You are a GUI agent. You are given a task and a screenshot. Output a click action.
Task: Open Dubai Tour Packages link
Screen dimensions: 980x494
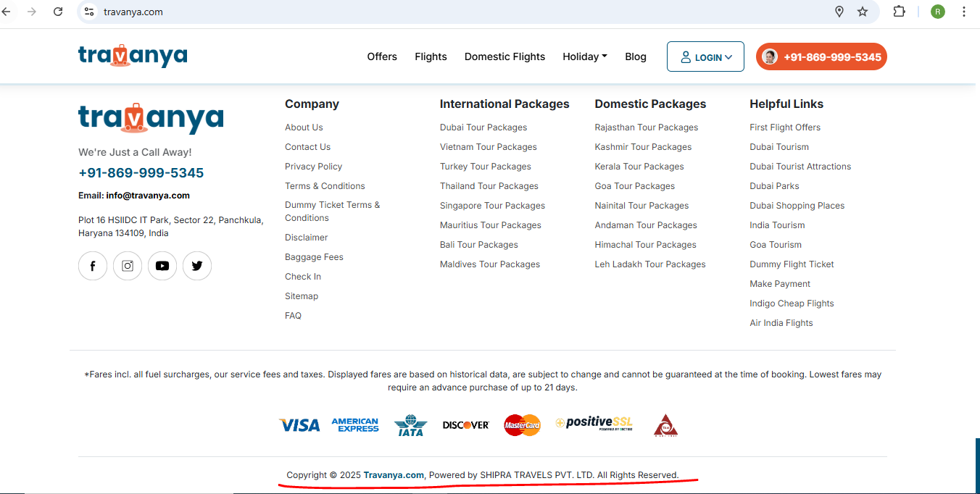[483, 127]
